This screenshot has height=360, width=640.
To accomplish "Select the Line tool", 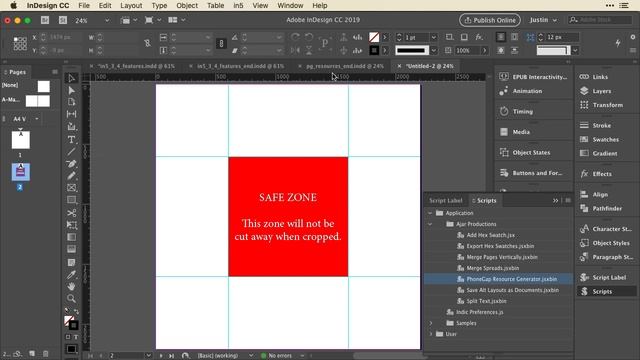I will tap(71, 152).
